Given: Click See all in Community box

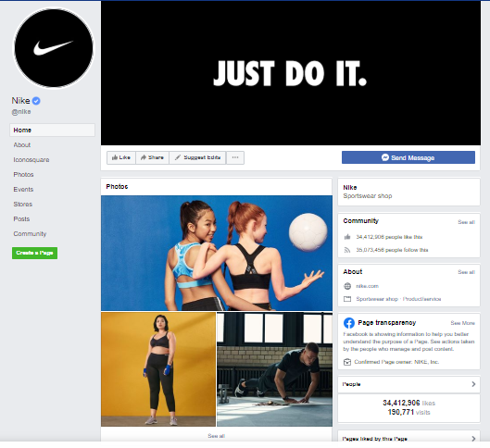Looking at the screenshot, I should pyautogui.click(x=466, y=222).
